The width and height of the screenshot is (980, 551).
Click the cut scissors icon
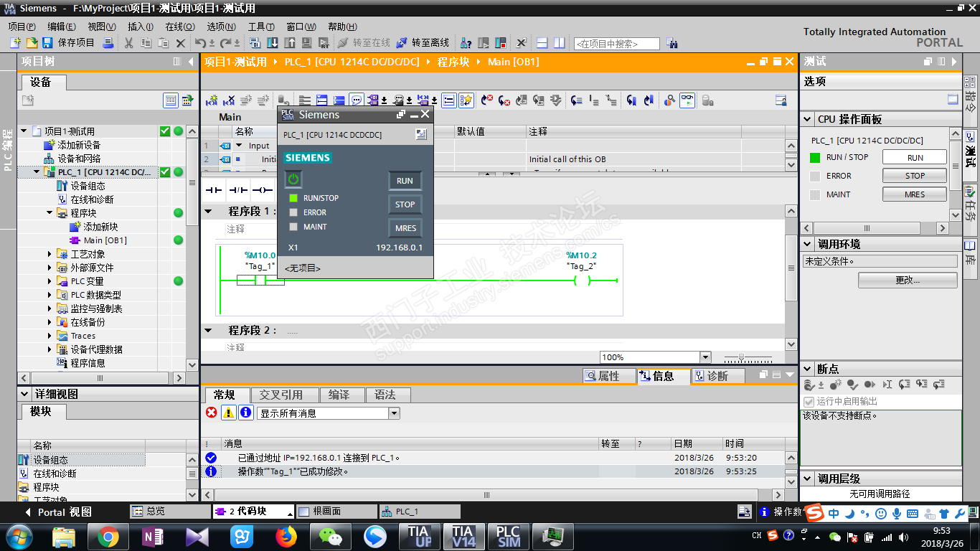click(x=128, y=43)
